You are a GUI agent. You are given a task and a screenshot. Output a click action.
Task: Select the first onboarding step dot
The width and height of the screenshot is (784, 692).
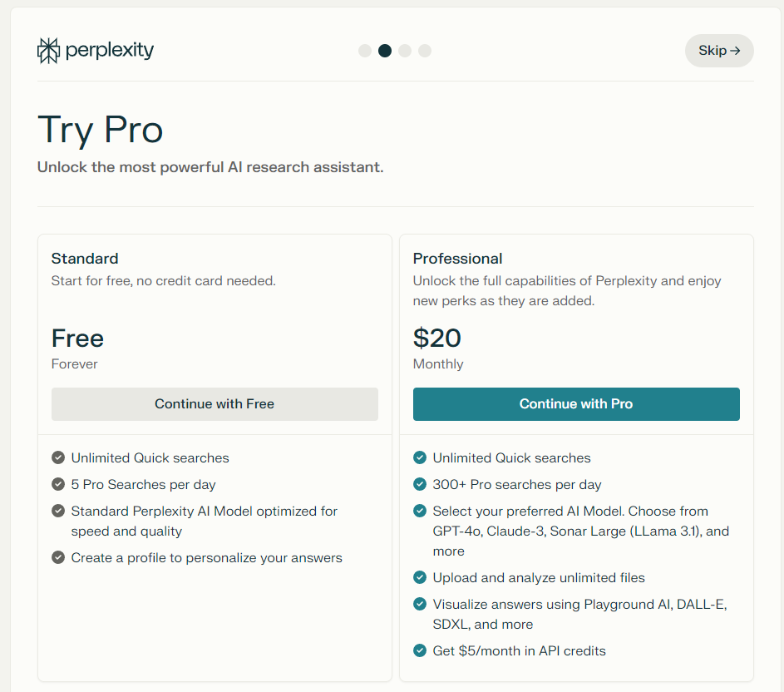[365, 51]
